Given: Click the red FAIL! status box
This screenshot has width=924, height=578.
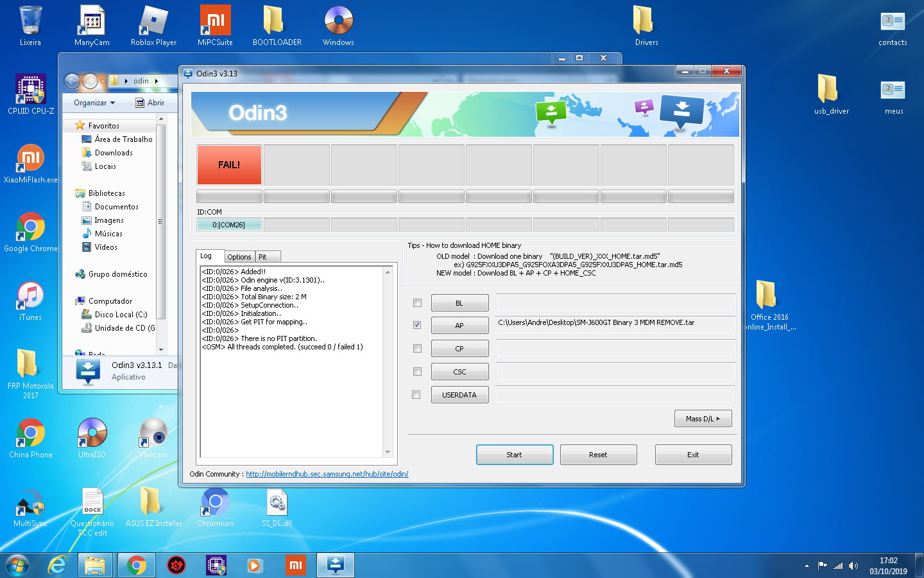Looking at the screenshot, I should tap(229, 164).
